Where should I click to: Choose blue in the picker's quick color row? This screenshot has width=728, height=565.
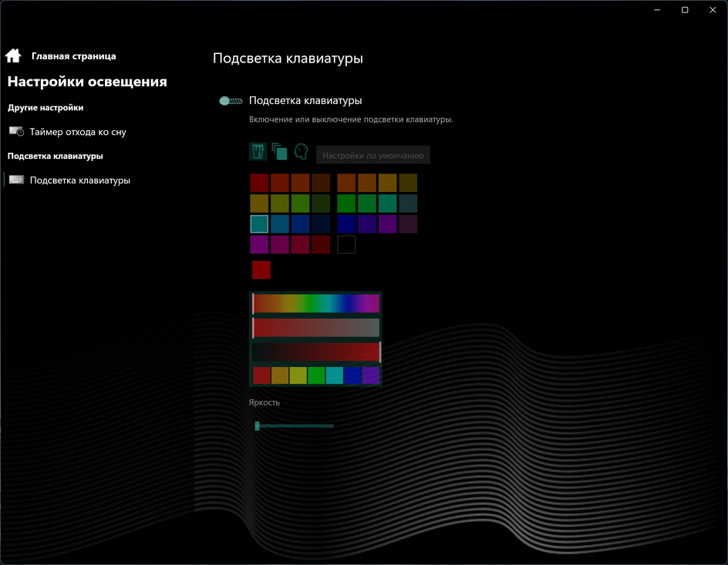[352, 375]
